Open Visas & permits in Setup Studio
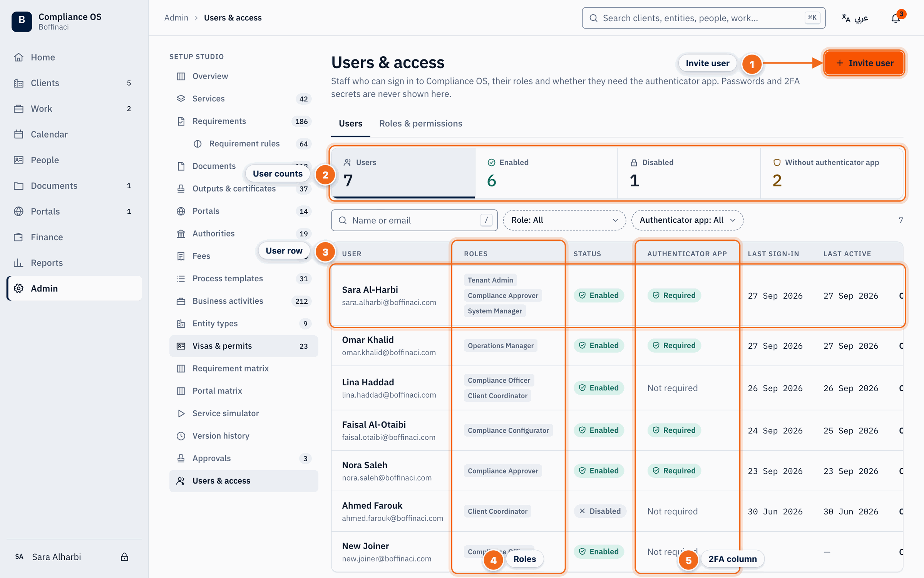The width and height of the screenshot is (924, 578). (244, 346)
